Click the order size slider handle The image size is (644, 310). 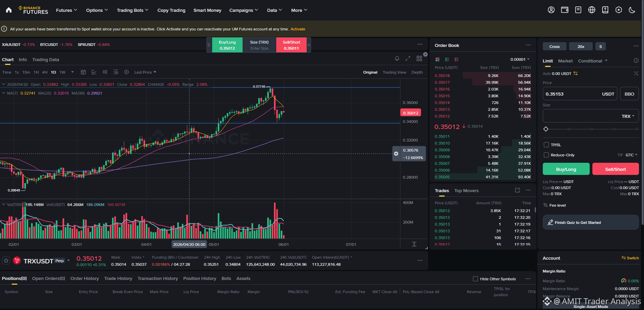(x=546, y=129)
